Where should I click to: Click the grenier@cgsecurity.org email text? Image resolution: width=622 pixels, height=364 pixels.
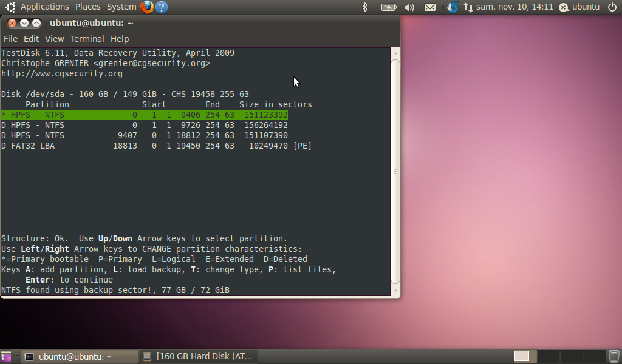(x=151, y=63)
